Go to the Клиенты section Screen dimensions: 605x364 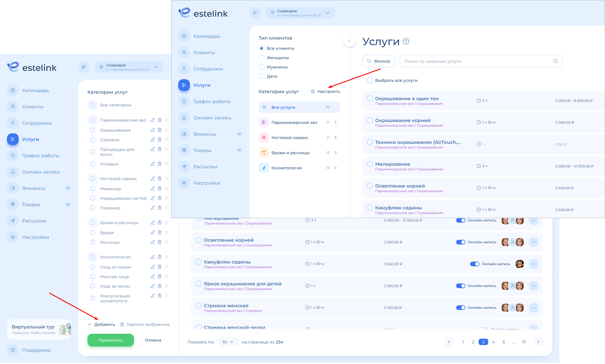pos(204,52)
